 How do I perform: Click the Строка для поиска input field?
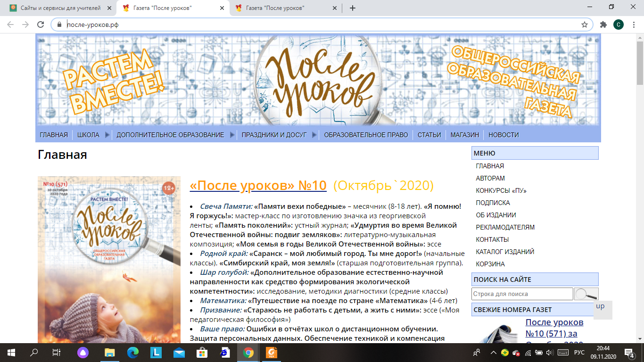point(522,294)
